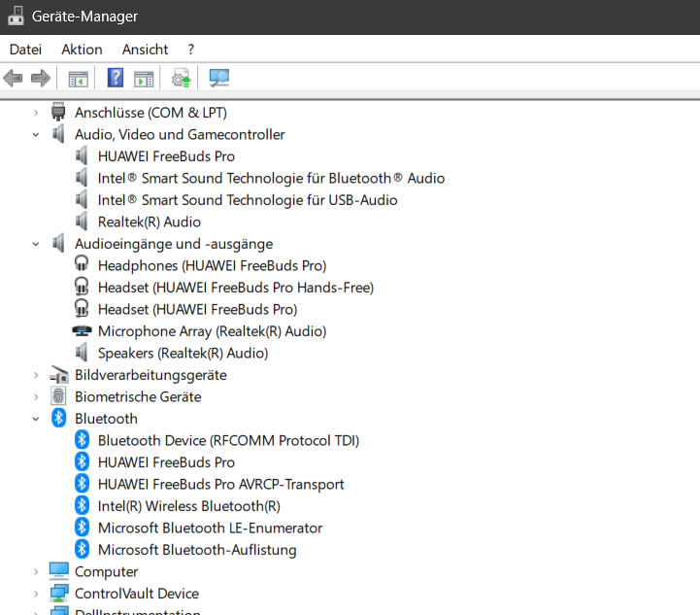
Task: Select Headset (HUAWEI FreeBuds Pro) entry
Action: [198, 310]
